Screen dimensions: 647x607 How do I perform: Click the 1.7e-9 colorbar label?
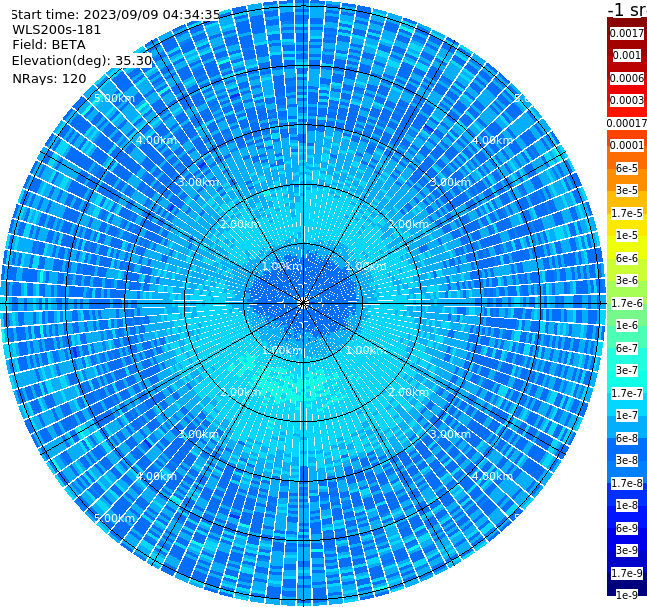(x=627, y=573)
